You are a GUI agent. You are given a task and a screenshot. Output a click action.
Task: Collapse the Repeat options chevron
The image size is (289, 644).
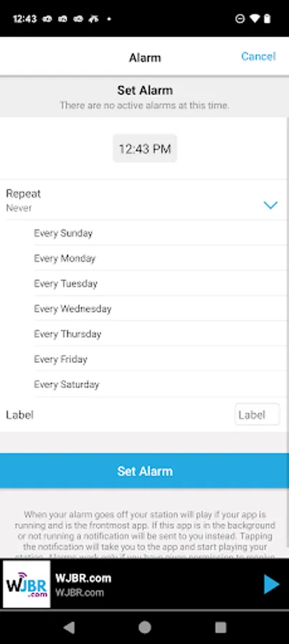click(270, 205)
